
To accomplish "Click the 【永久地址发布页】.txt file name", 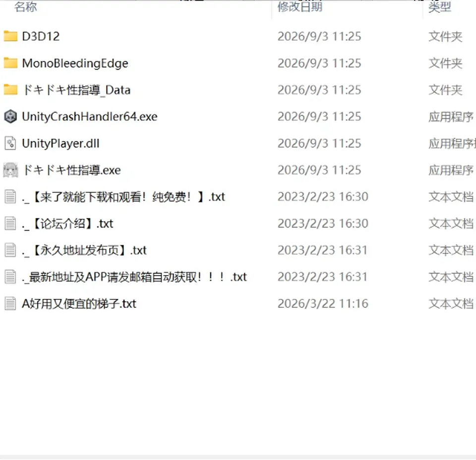I will coord(84,250).
